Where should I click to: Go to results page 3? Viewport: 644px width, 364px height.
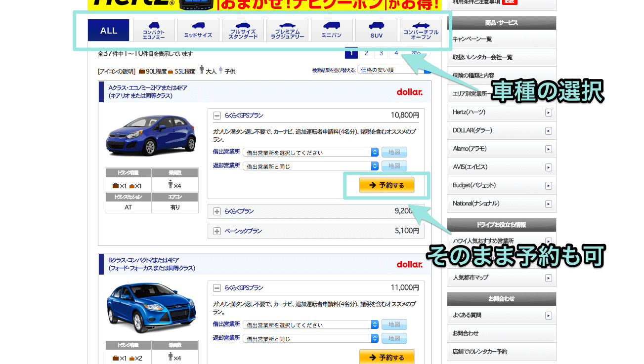[381, 53]
